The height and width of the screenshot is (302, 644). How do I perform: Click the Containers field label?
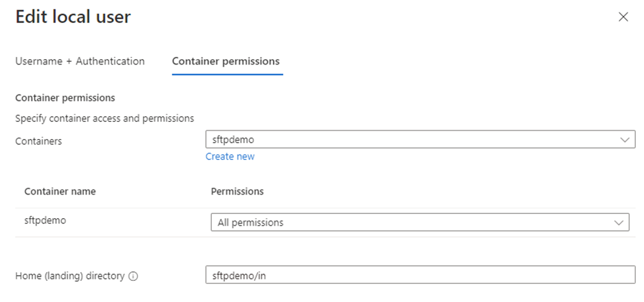coord(39,141)
